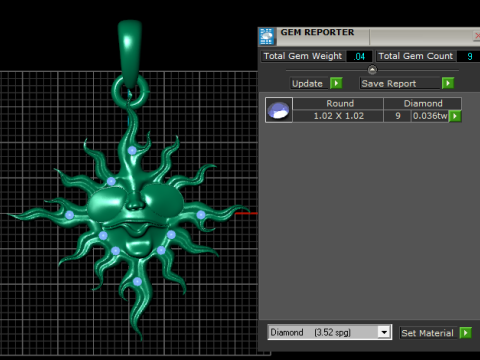Select the round gem thumbnail
480x360 pixels.
[x=279, y=110]
